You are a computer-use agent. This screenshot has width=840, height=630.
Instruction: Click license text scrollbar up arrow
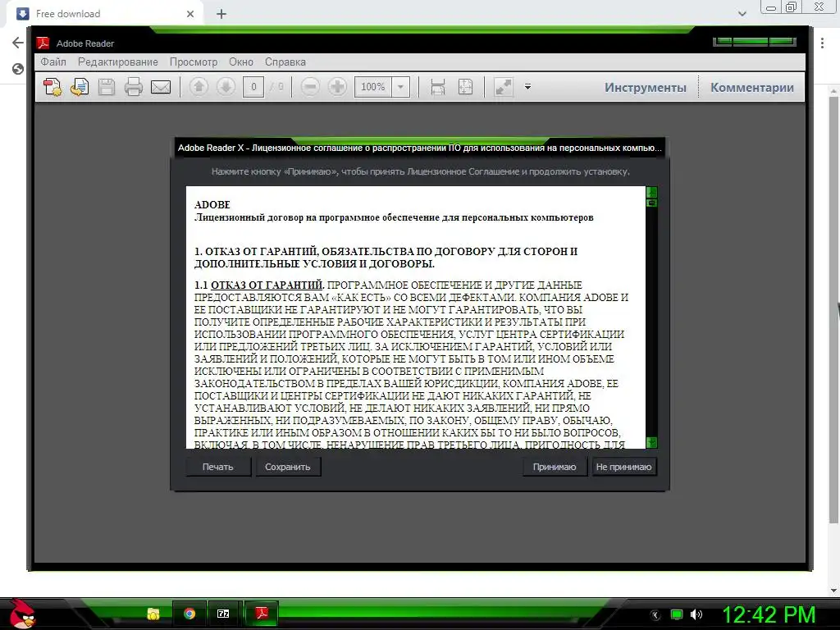tap(651, 192)
